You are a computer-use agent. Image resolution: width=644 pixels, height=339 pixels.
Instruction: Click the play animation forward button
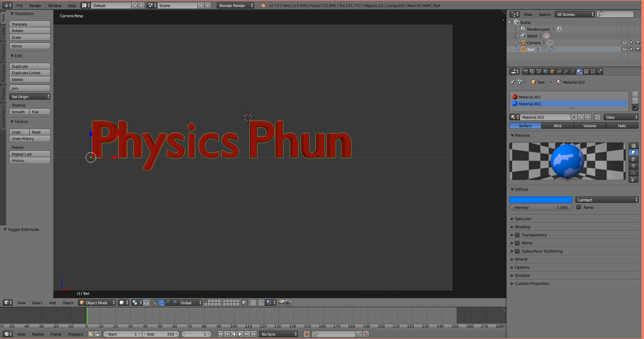click(240, 334)
